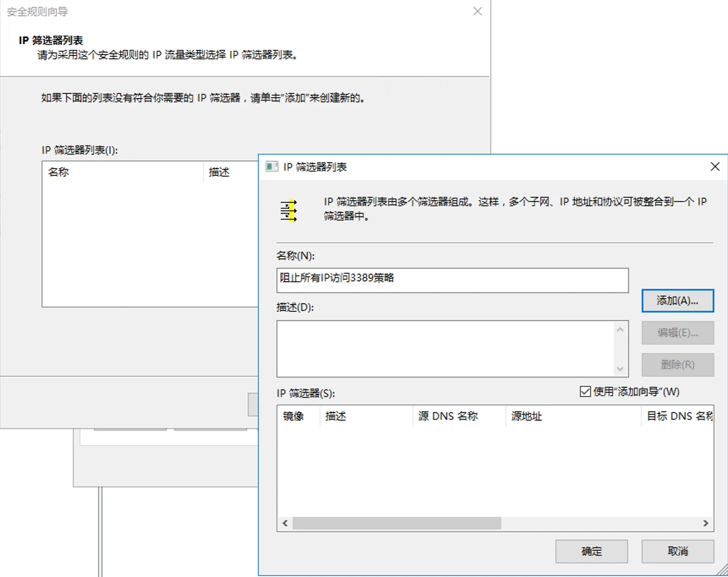
Task: Click the yellow filter arrows icon
Action: click(289, 210)
